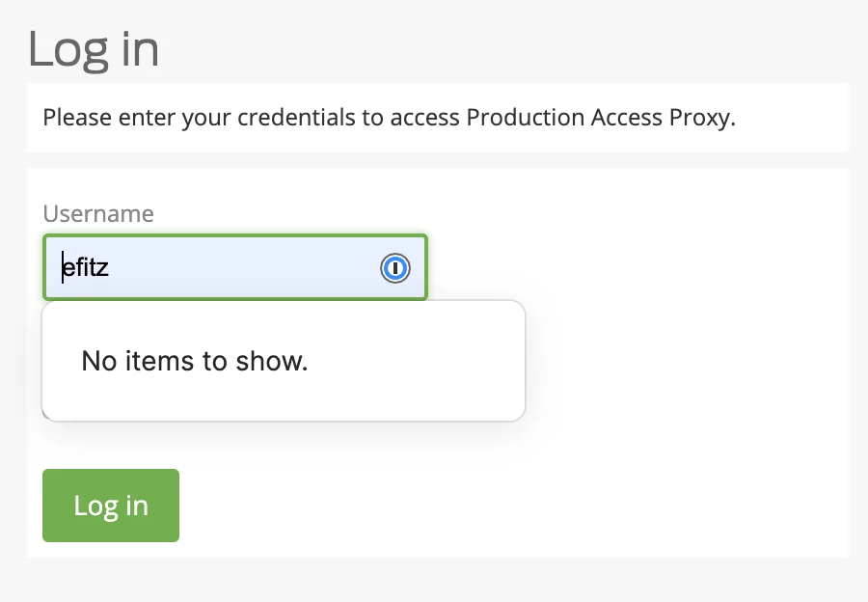Click blank area right of Username field

coord(637,267)
